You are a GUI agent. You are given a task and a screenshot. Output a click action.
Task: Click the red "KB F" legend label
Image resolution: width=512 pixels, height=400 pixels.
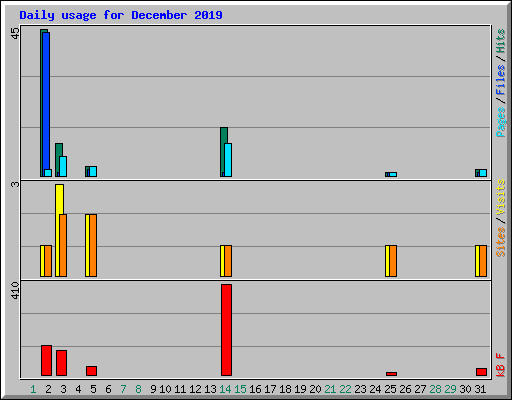[x=500, y=365]
